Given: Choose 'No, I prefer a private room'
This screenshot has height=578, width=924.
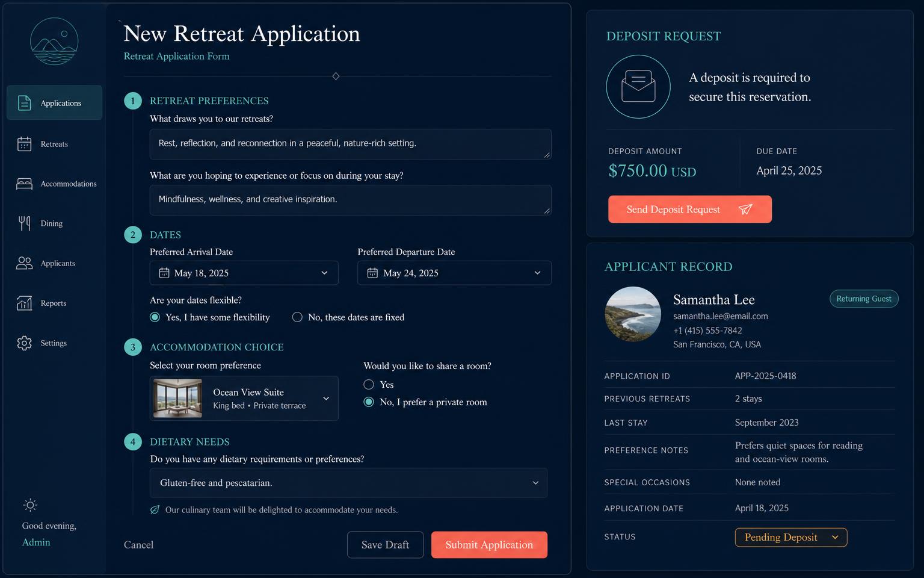Looking at the screenshot, I should [369, 402].
